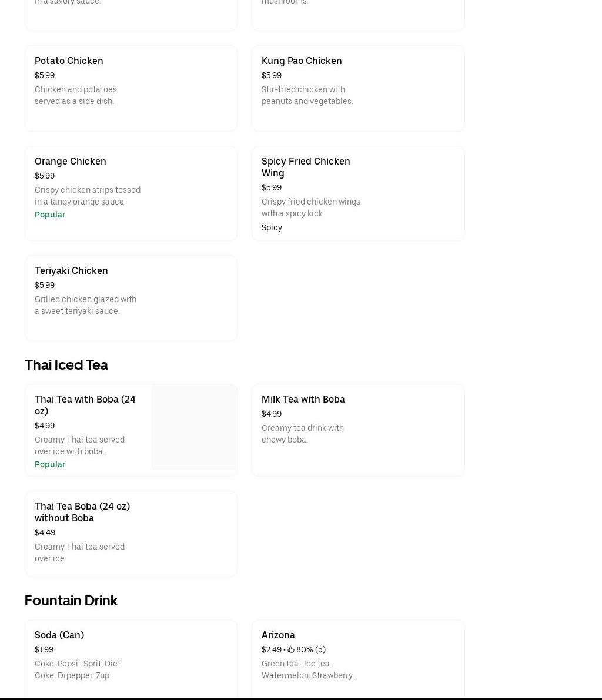Image resolution: width=602 pixels, height=700 pixels.
Task: Click the $4.99 price on Milk Tea
Action: 271,414
